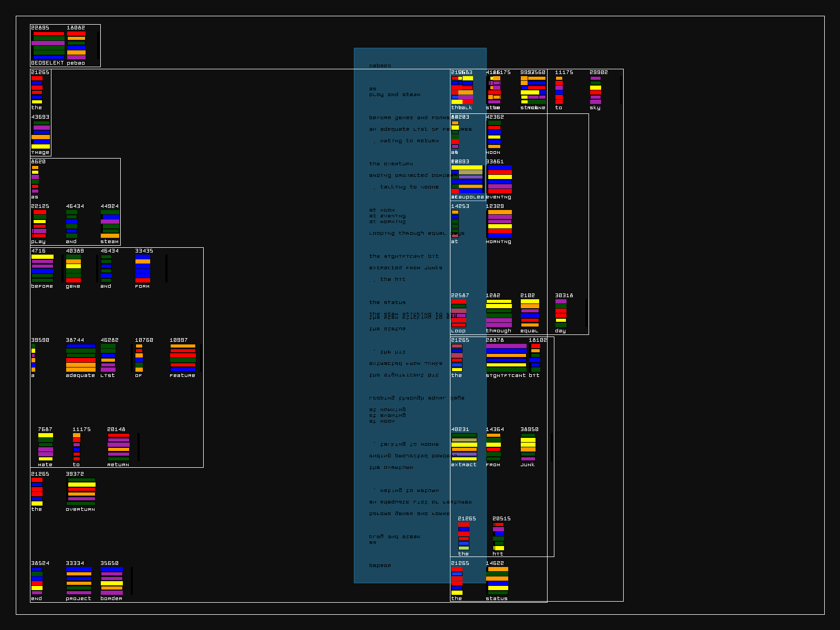Select the 'project' word block
This screenshot has height=630, width=840.
point(79,581)
